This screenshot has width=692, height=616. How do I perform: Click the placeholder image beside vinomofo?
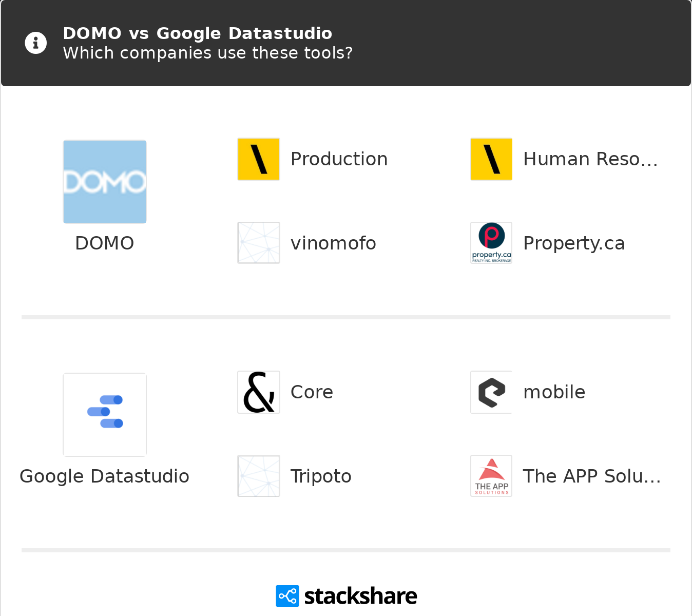coord(259,243)
